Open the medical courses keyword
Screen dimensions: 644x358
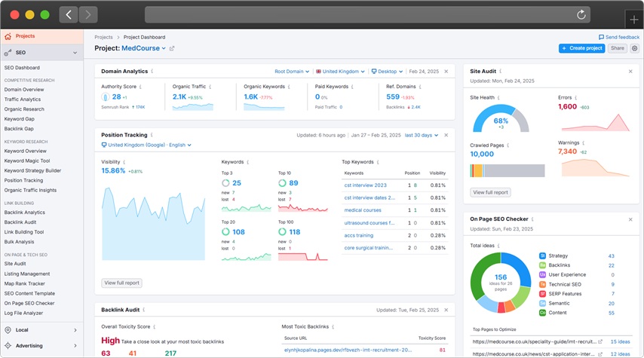pos(363,210)
